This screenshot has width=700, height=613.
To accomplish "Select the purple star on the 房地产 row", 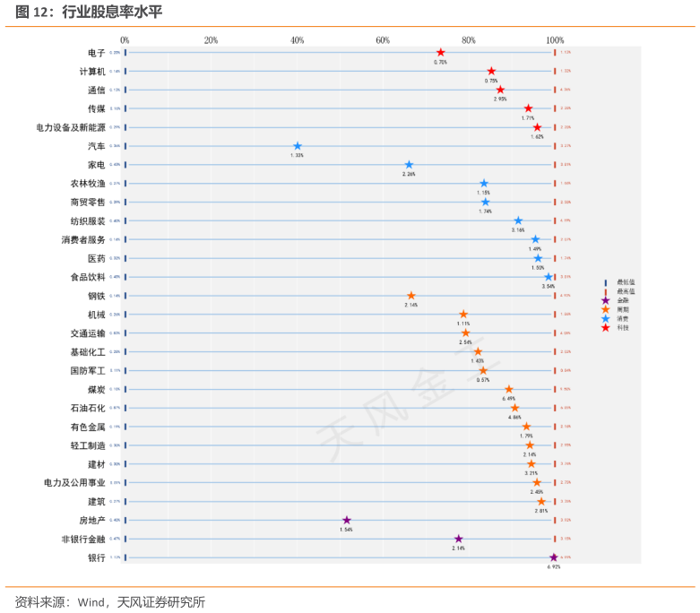I will pos(347,520).
